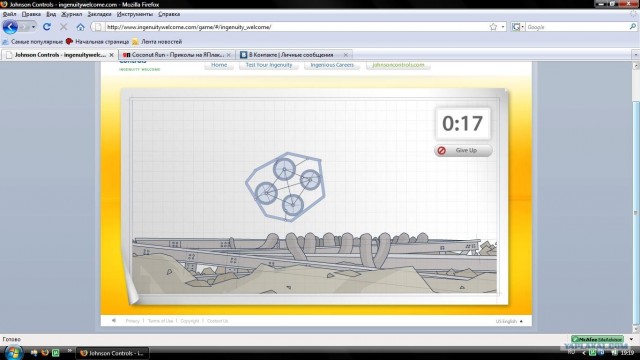
Task: Open the McAfee SiteAdvisor dropdown arrow
Action: (631, 339)
